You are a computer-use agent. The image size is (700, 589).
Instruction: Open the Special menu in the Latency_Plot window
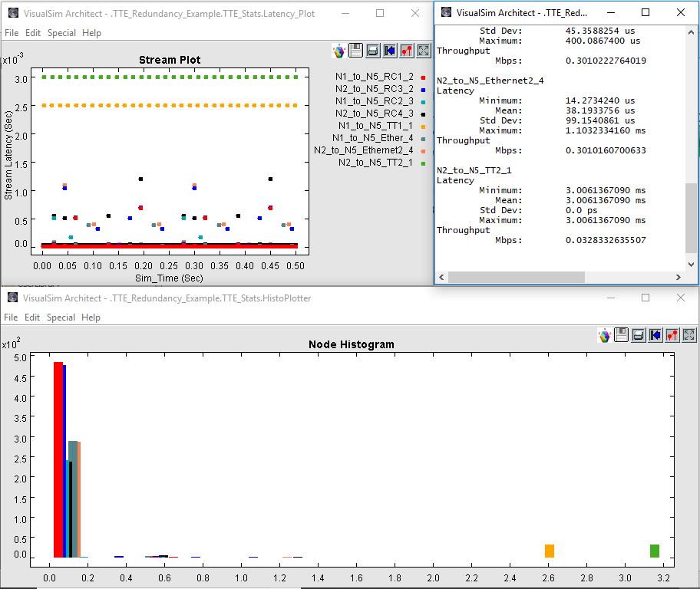coord(61,33)
